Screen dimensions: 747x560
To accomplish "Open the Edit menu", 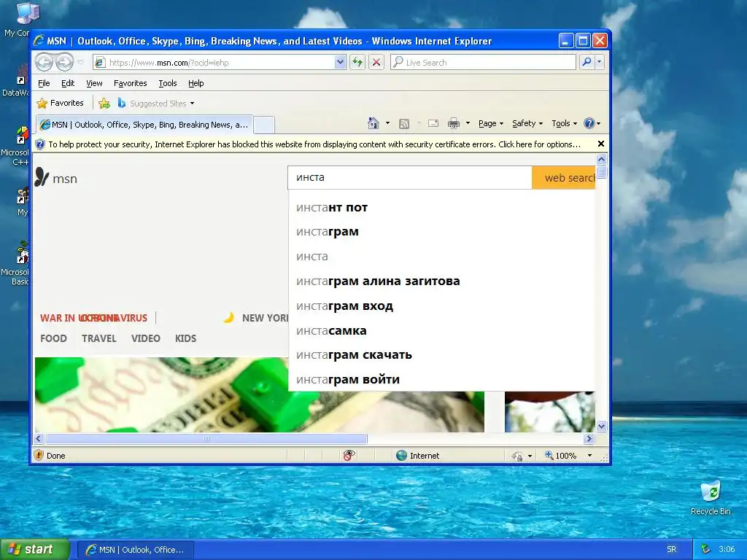I will click(x=68, y=83).
